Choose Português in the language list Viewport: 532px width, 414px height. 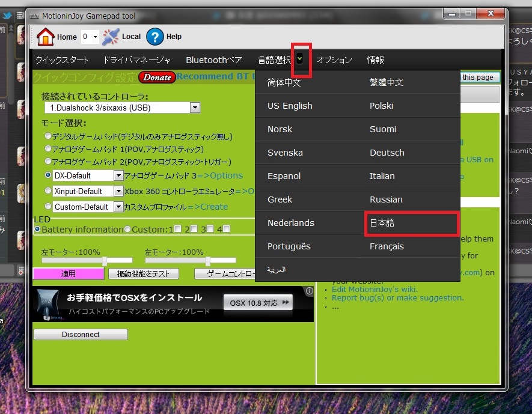(x=307, y=246)
